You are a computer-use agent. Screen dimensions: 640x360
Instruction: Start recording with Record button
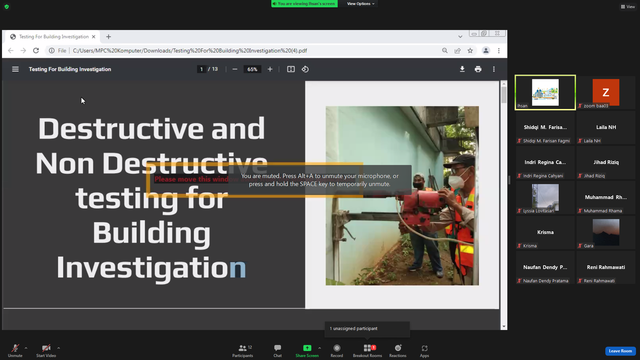point(337,350)
